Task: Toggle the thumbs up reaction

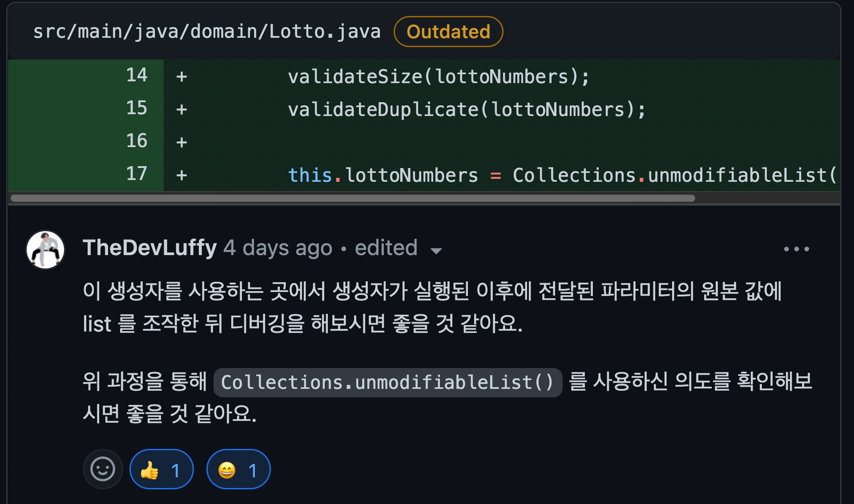Action: [x=161, y=470]
